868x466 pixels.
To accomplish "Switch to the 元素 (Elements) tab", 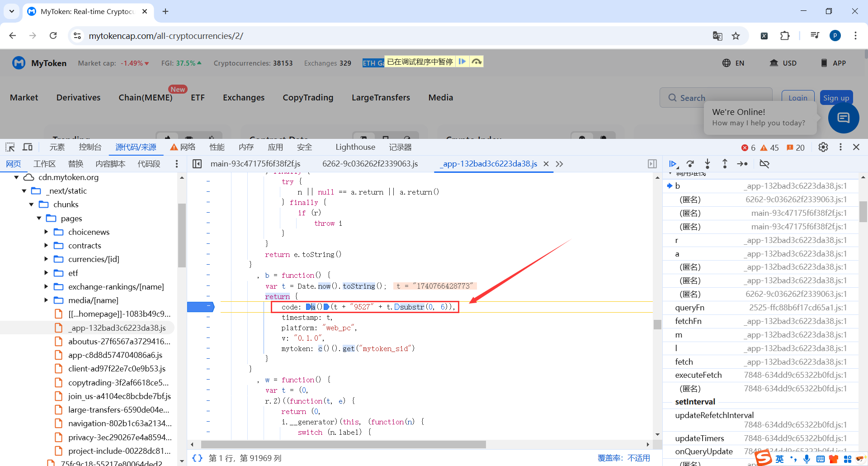I will pos(57,147).
